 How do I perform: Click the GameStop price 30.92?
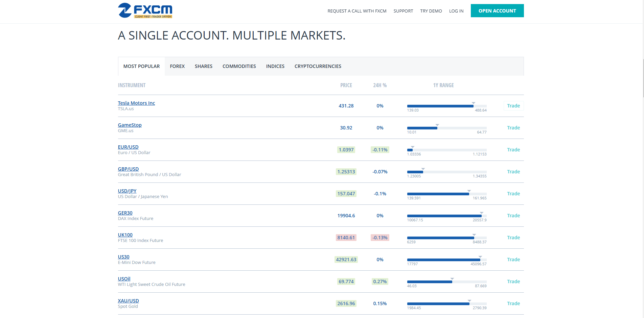[346, 128]
